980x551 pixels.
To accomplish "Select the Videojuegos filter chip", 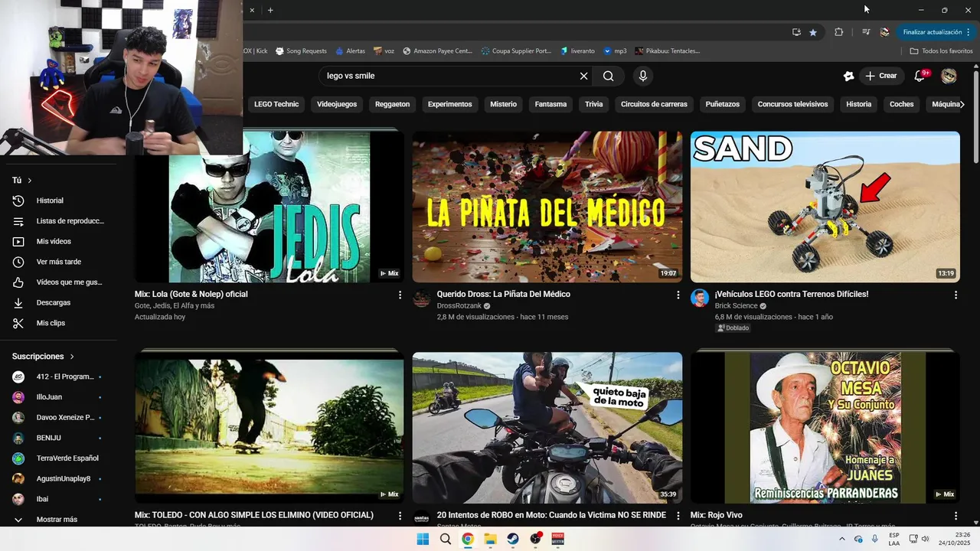I will tap(337, 104).
